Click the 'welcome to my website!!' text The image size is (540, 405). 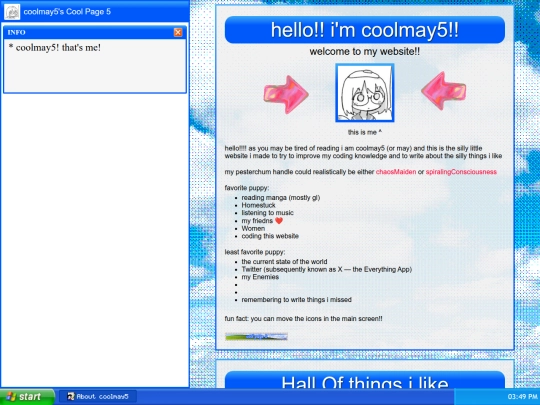pyautogui.click(x=365, y=52)
